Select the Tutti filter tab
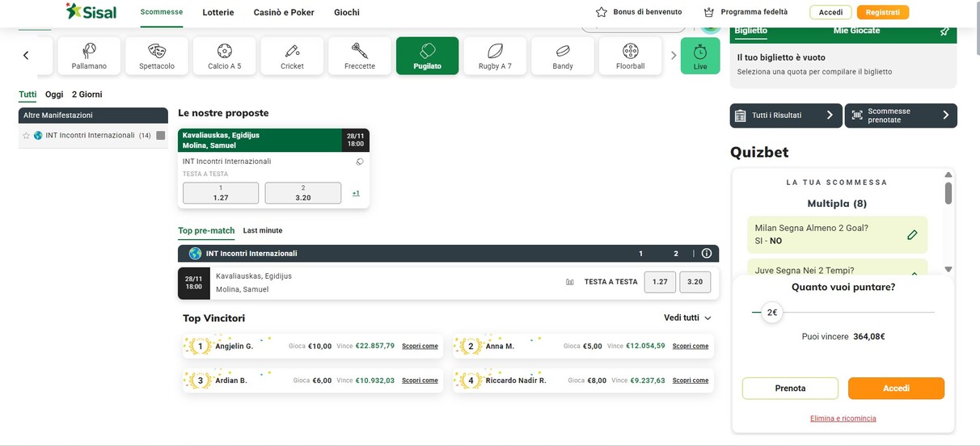The image size is (980, 446). 27,95
